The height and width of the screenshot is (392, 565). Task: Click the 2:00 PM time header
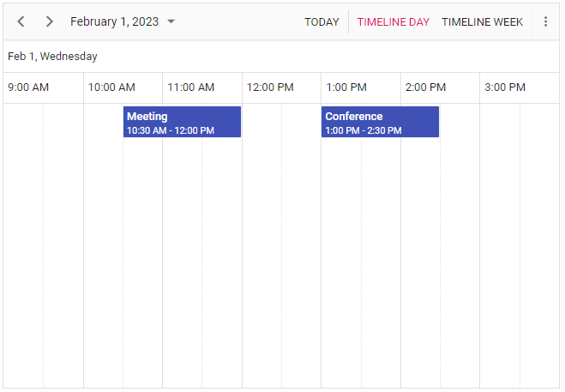(x=425, y=87)
